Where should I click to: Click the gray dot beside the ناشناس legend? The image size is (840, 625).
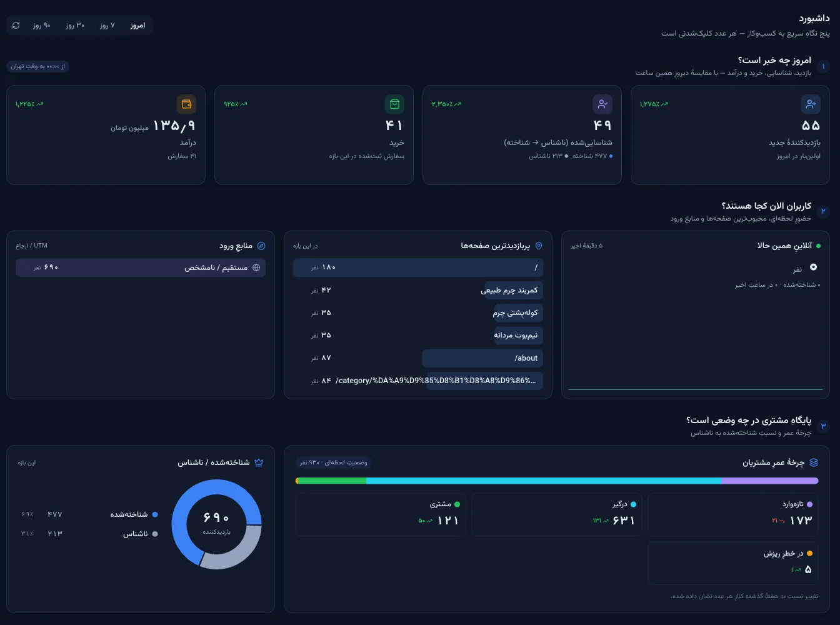point(155,534)
